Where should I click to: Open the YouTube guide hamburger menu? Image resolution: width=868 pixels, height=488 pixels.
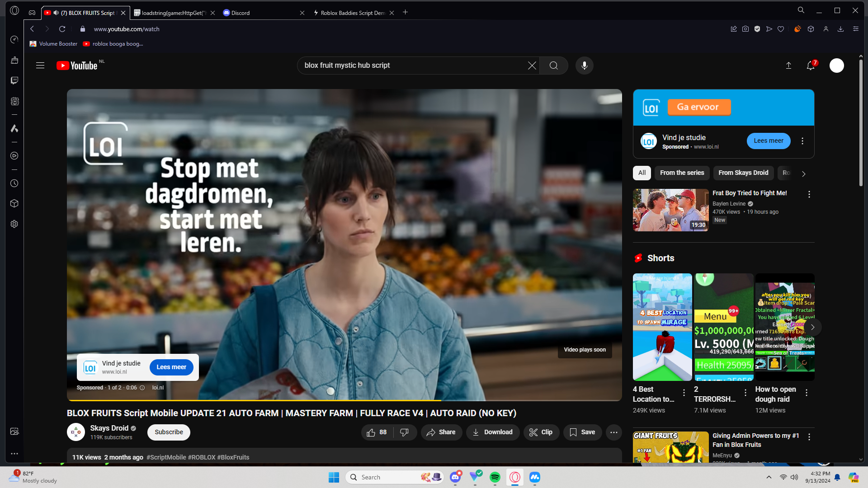pos(40,66)
